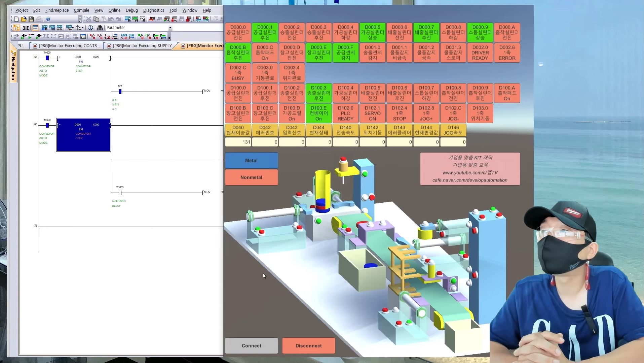This screenshot has width=644, height=363.
Task: Save project with the floppy disk icon
Action: [x=31, y=19]
